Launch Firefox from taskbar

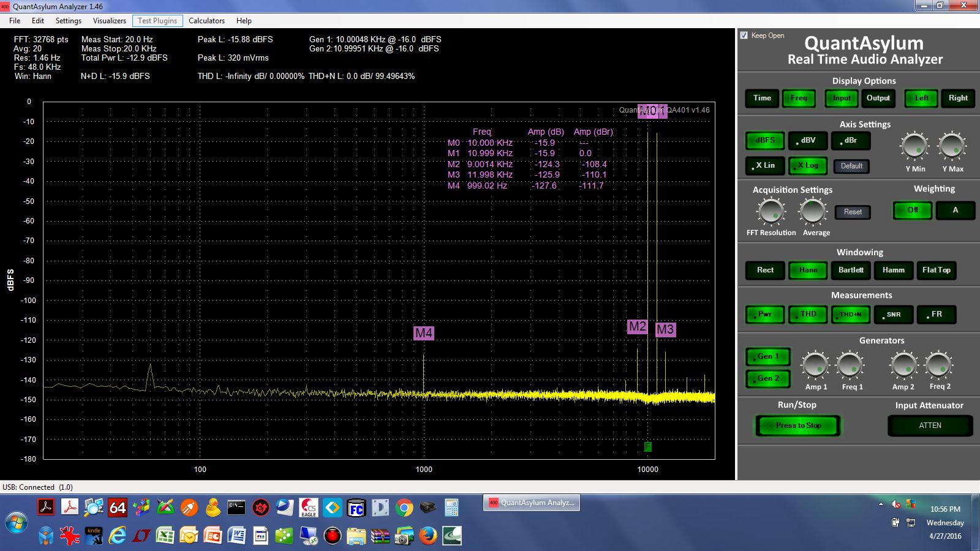click(x=428, y=536)
